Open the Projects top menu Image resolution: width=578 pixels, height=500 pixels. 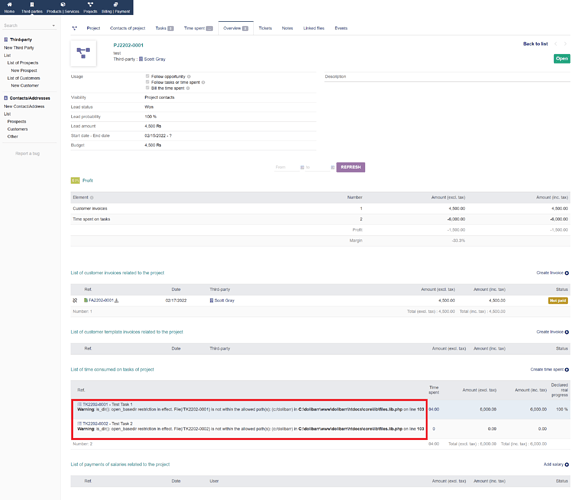90,7
